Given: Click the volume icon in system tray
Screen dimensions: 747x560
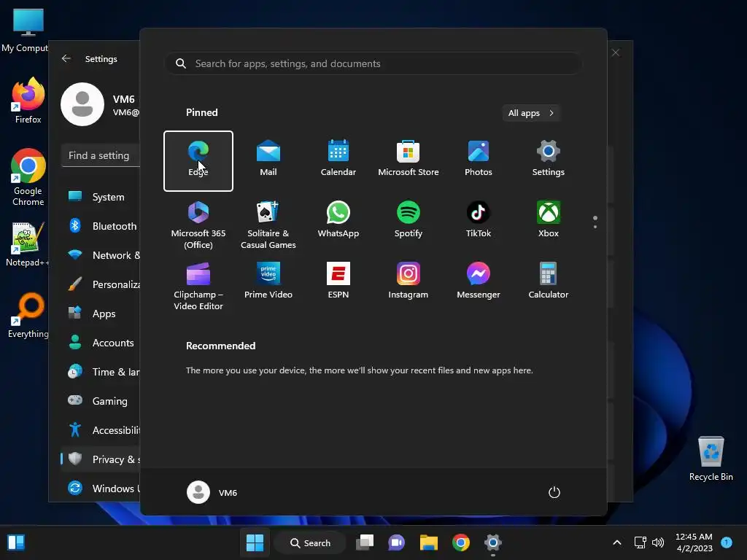Looking at the screenshot, I should (x=658, y=542).
